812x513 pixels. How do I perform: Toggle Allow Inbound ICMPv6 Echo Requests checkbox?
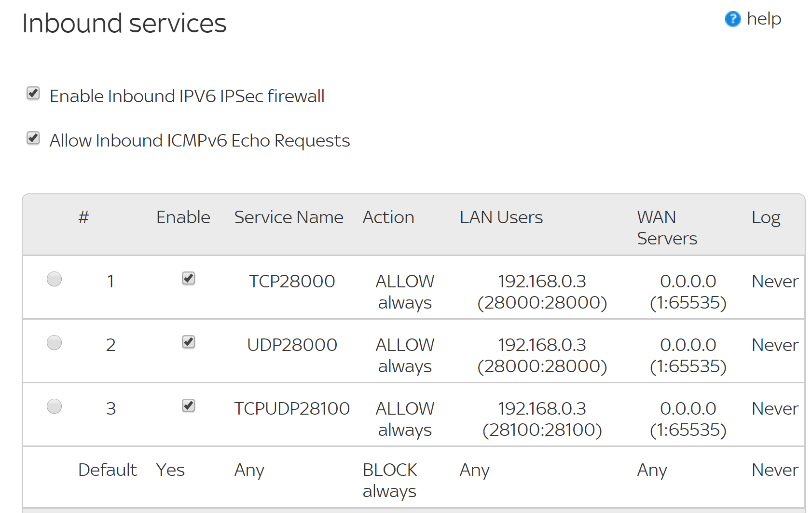[x=33, y=138]
